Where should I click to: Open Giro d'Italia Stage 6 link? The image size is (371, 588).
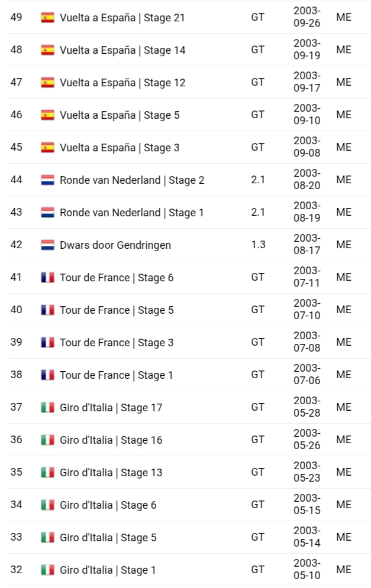point(108,505)
